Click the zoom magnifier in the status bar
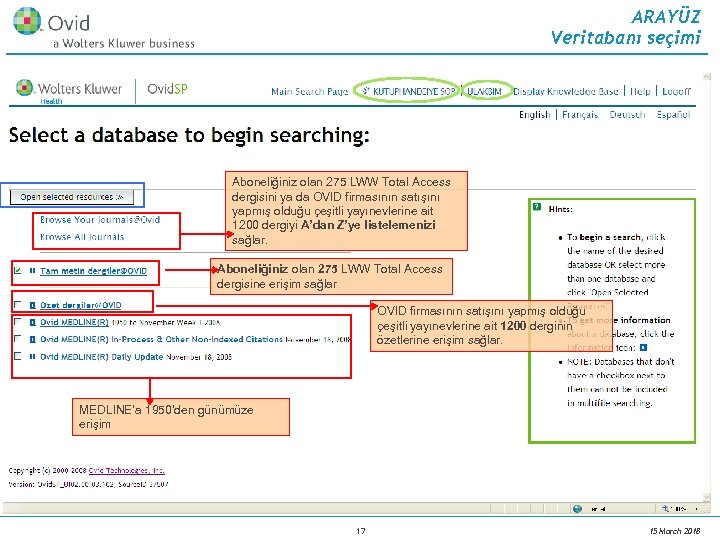This screenshot has width=720, height=540. tap(665, 508)
